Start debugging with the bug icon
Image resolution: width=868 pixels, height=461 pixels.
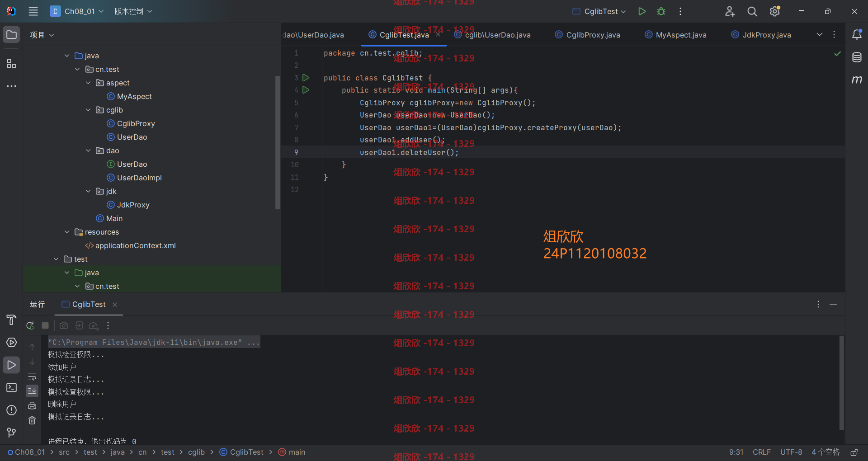[x=661, y=11]
